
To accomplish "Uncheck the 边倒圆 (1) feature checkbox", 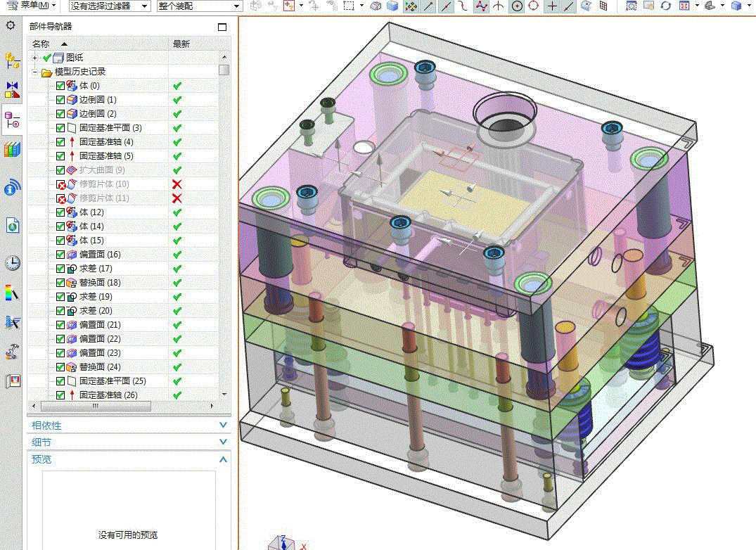I will pyautogui.click(x=60, y=100).
